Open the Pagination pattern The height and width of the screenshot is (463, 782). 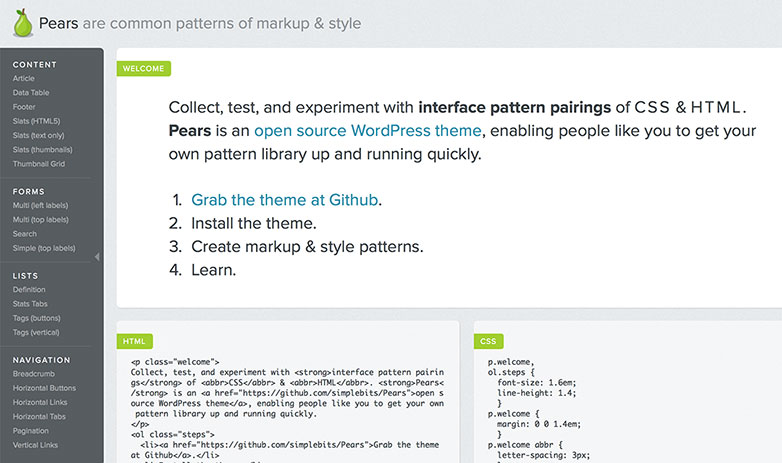pyautogui.click(x=30, y=431)
